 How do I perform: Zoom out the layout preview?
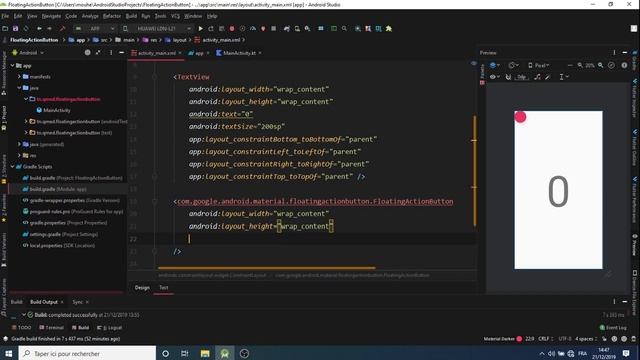click(x=580, y=65)
